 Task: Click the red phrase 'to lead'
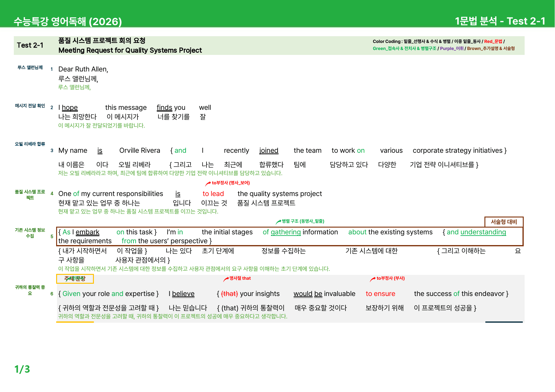click(213, 194)
